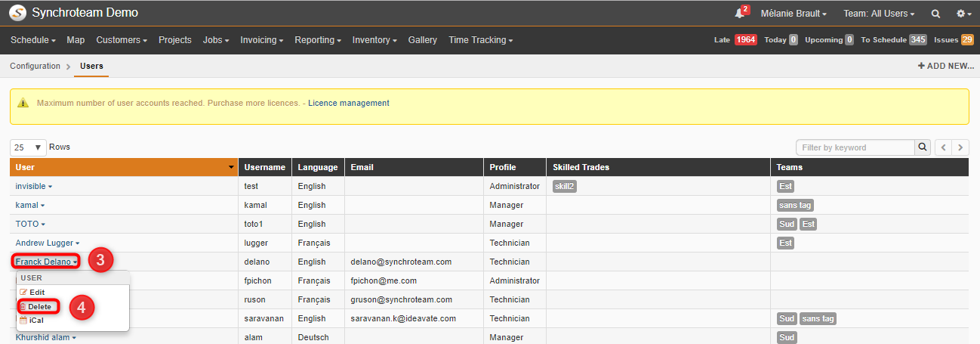980x344 pixels.
Task: Select email gruson@synchroteam.com
Action: [x=401, y=299]
